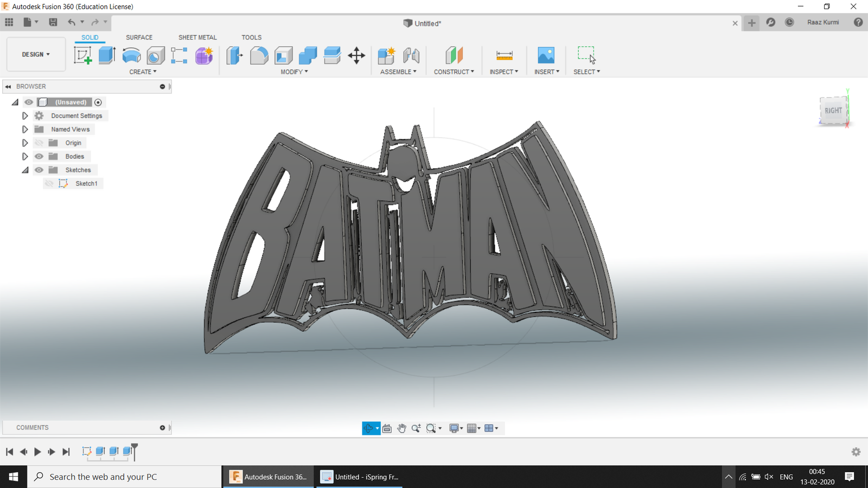Image resolution: width=868 pixels, height=488 pixels.
Task: Expand the Bodies folder
Action: tap(25, 156)
